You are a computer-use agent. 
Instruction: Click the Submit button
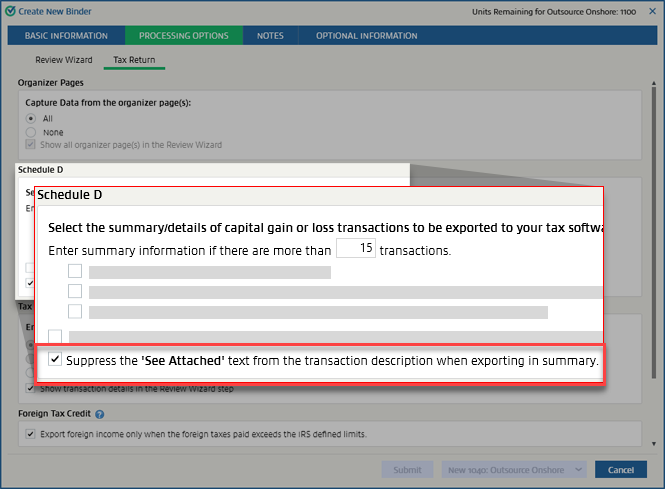(x=407, y=469)
